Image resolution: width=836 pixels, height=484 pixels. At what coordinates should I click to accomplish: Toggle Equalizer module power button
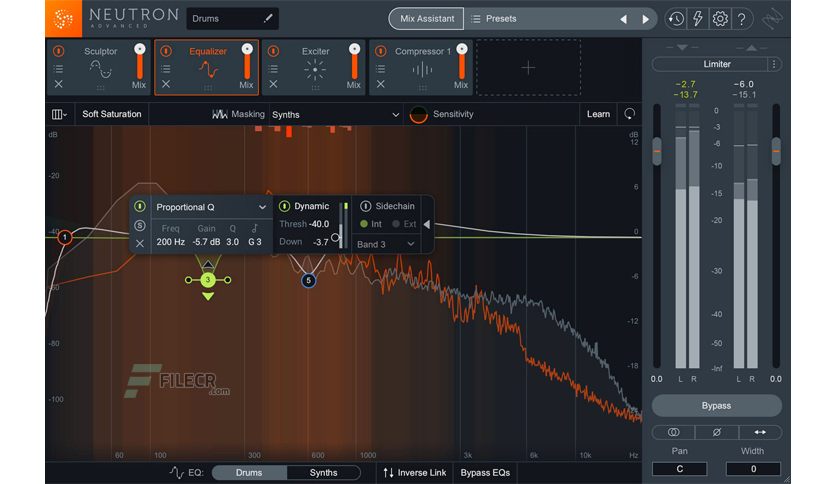(x=166, y=51)
